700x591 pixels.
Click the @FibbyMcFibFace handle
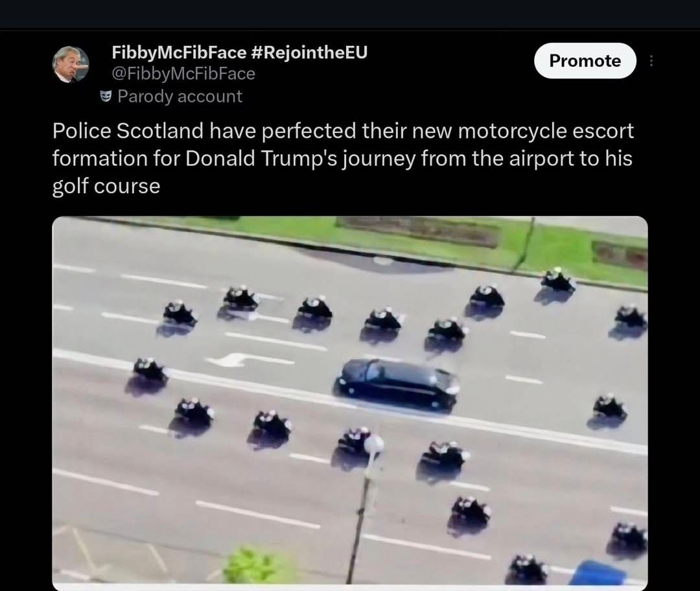pyautogui.click(x=183, y=74)
